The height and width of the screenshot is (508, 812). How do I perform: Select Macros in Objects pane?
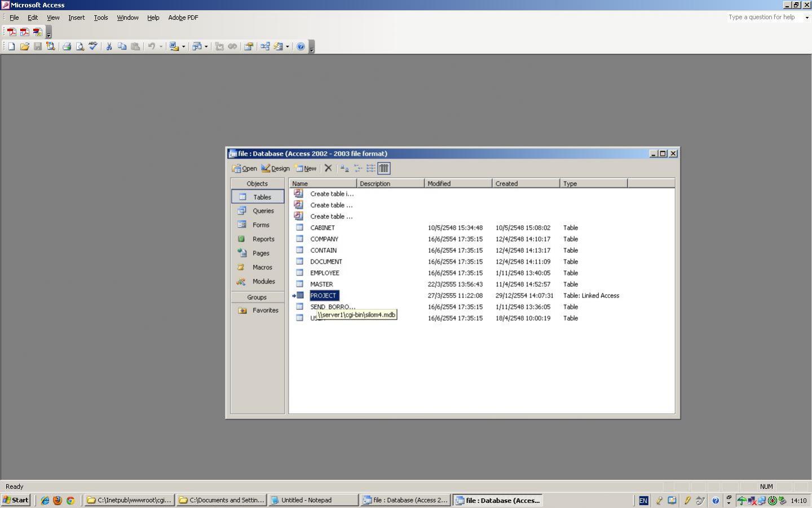pyautogui.click(x=258, y=268)
